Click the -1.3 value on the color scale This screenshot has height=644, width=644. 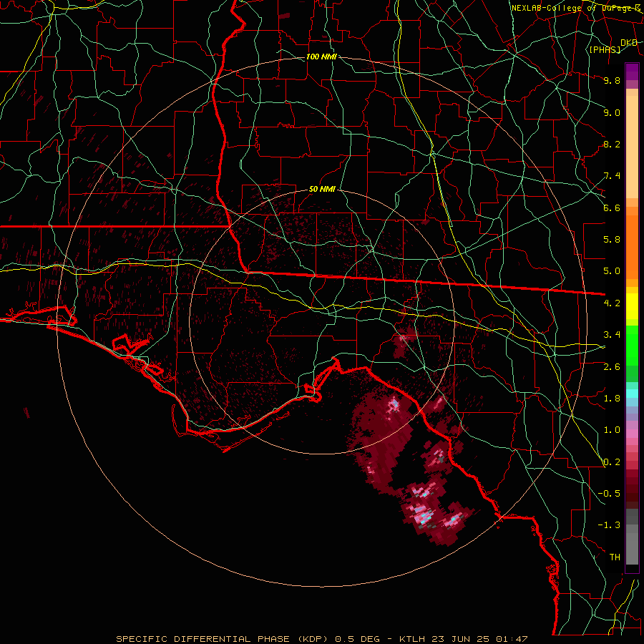coord(609,525)
